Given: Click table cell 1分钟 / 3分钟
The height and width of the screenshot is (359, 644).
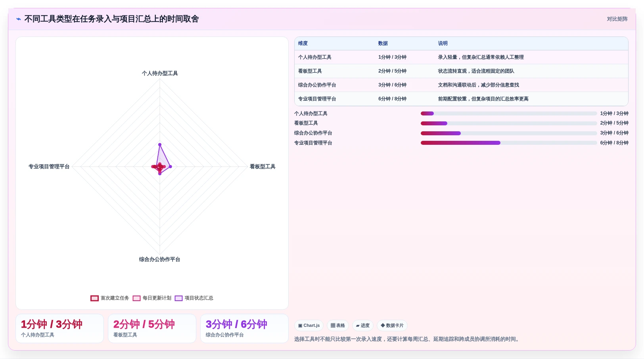Looking at the screenshot, I should coord(392,58).
